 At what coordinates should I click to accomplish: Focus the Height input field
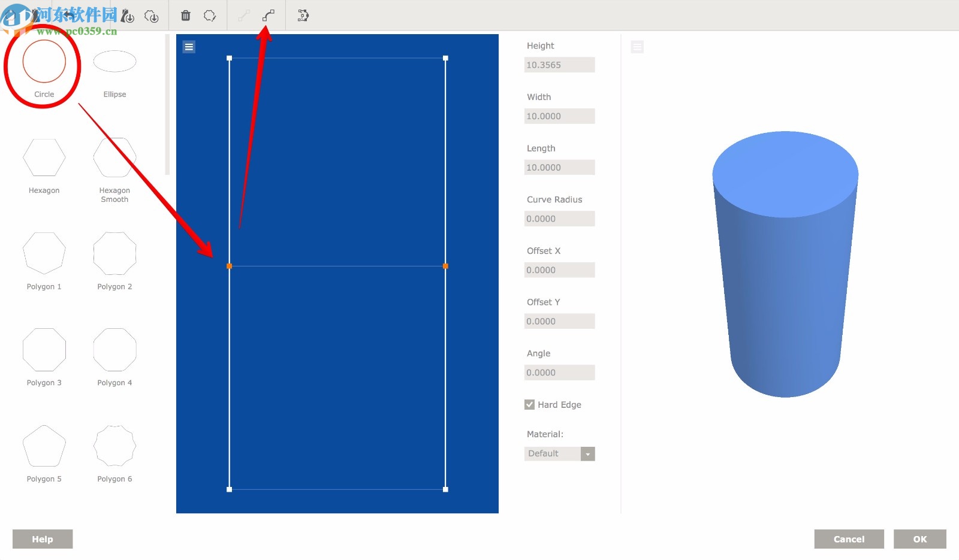click(x=559, y=65)
